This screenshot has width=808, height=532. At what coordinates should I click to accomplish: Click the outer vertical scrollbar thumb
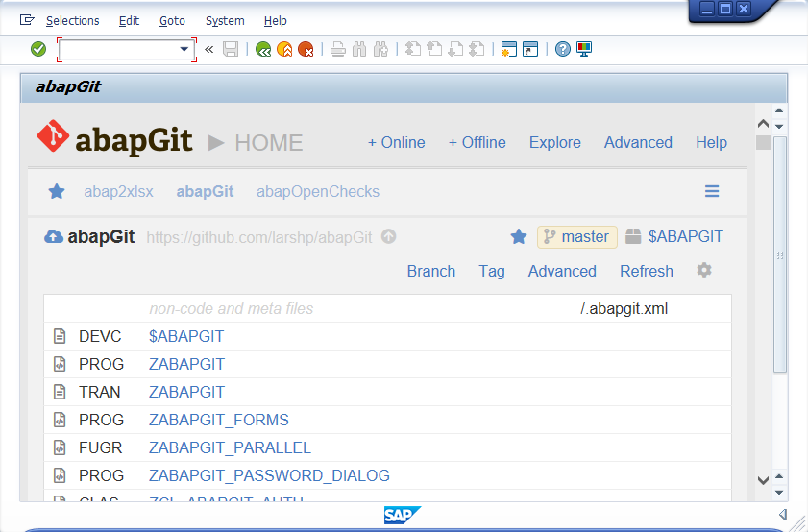point(780,254)
